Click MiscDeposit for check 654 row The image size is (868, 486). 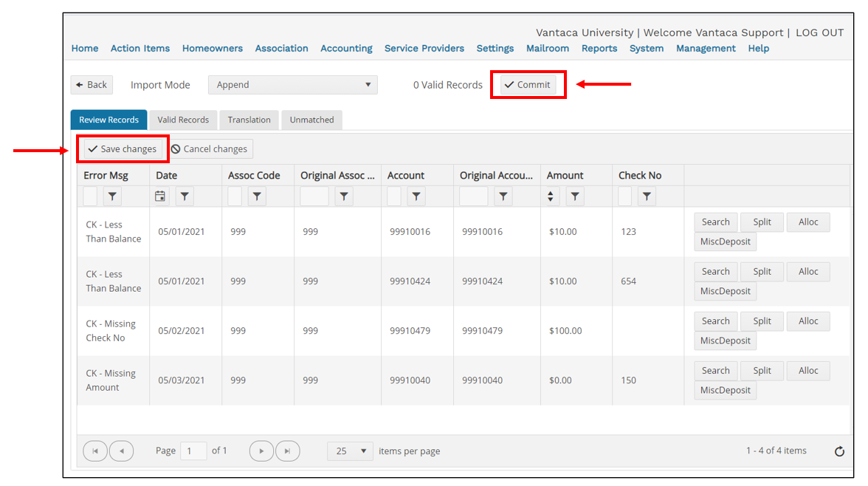725,292
